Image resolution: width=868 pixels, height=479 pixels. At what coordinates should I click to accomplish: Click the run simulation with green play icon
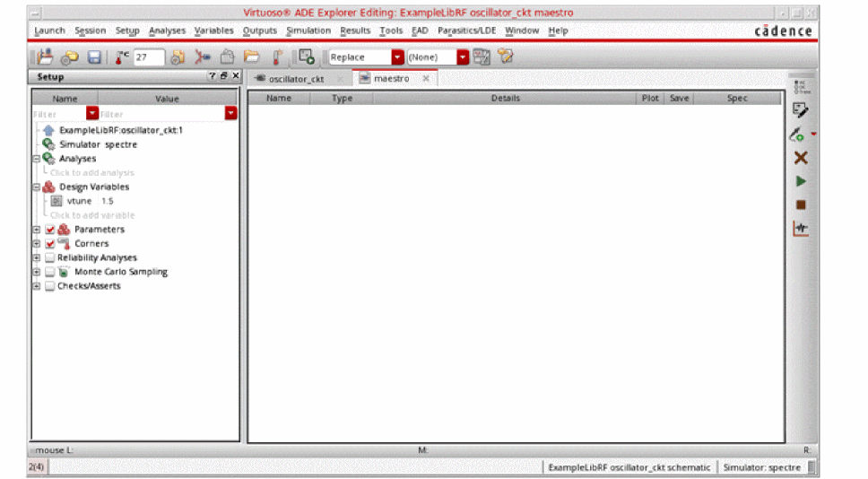306,57
